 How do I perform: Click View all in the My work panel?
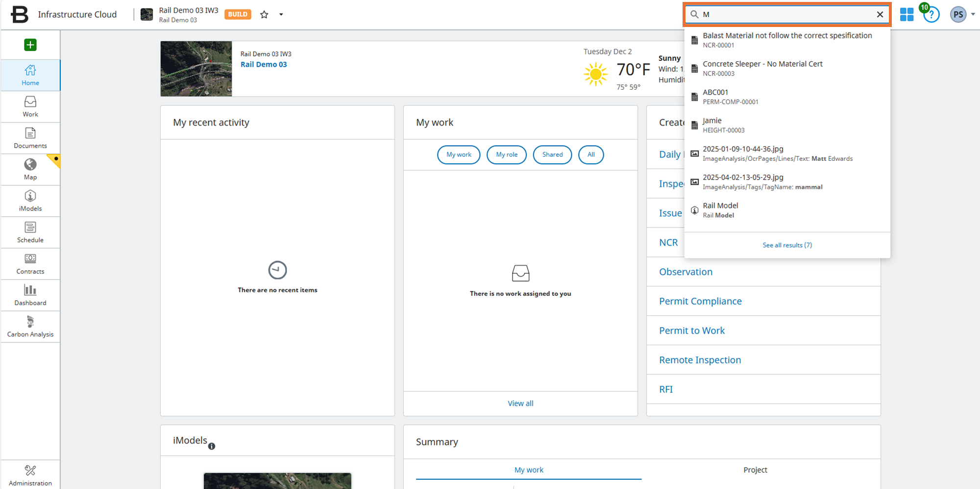click(520, 403)
